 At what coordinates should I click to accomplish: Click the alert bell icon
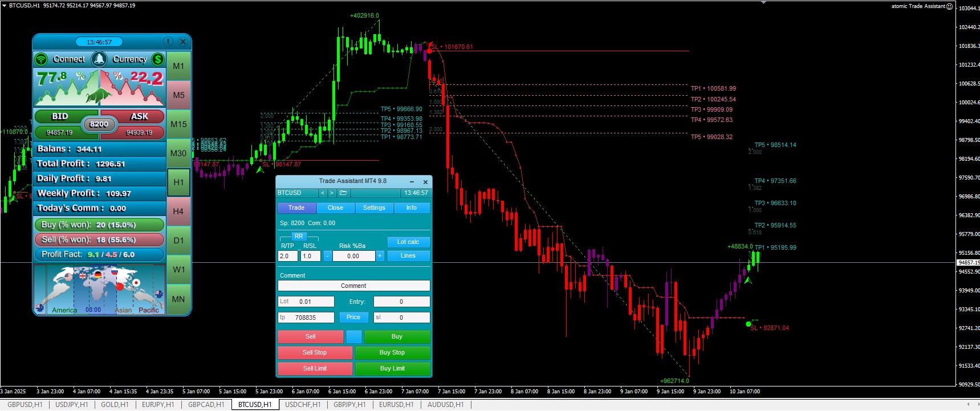point(99,59)
